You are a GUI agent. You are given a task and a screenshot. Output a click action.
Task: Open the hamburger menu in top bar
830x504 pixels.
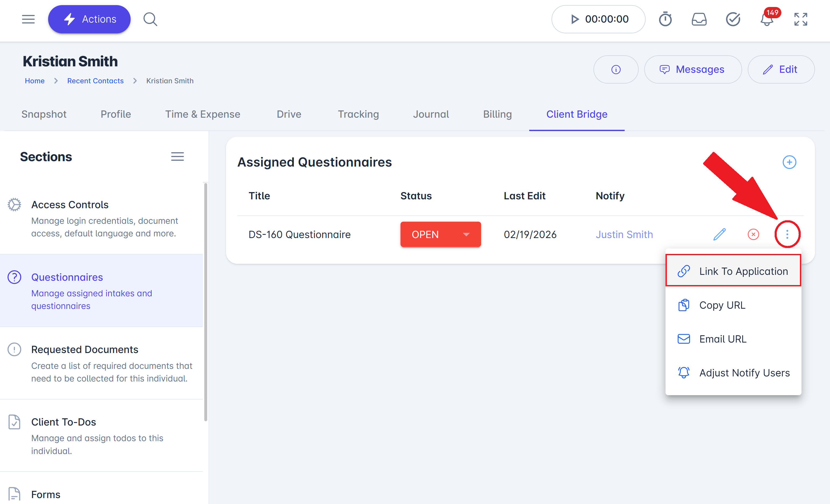point(28,19)
